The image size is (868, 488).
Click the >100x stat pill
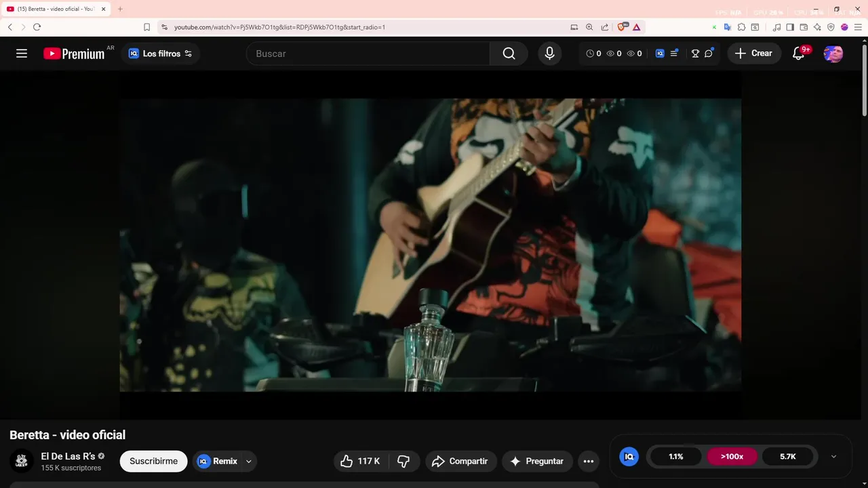coord(732,457)
